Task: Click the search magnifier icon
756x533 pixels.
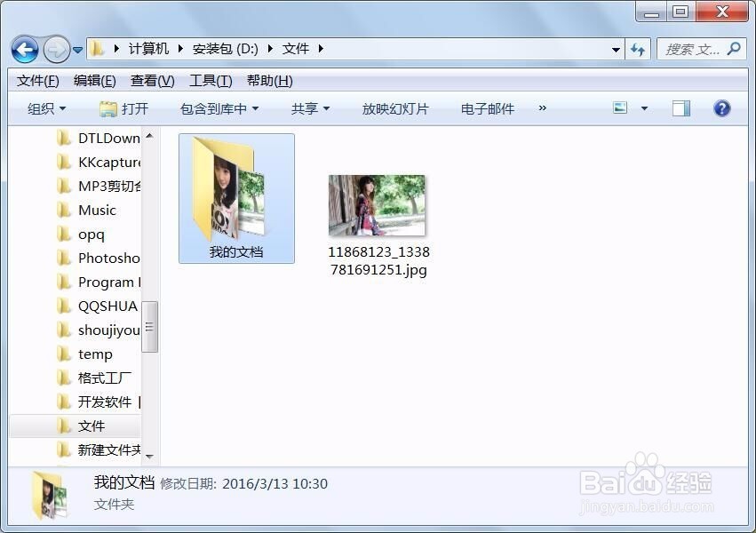Action: [x=736, y=49]
